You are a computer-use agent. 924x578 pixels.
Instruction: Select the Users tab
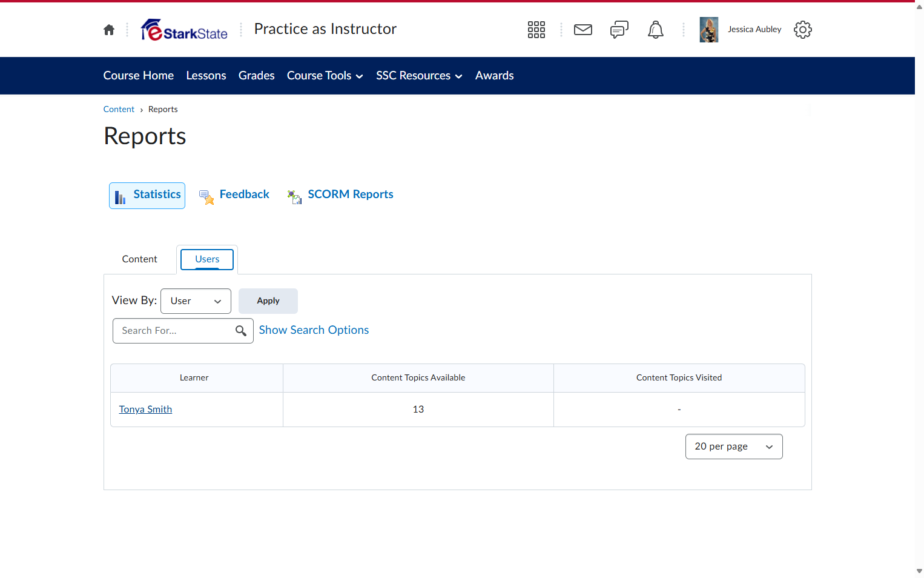point(207,259)
